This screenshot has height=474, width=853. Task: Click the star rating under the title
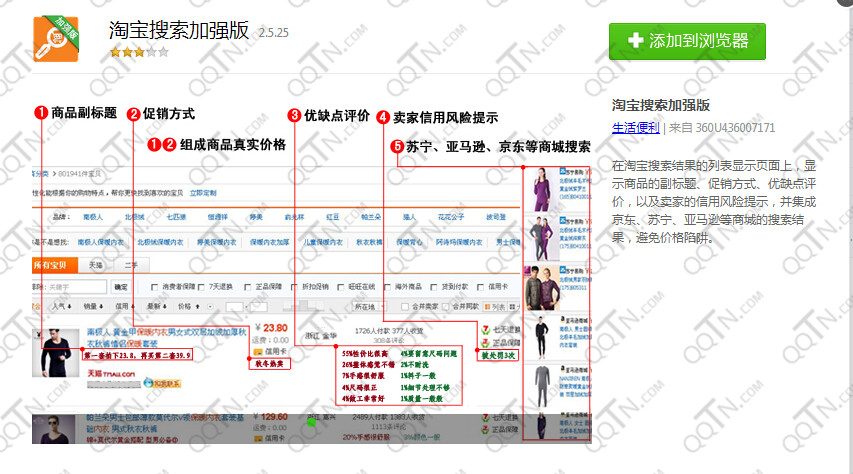(139, 52)
